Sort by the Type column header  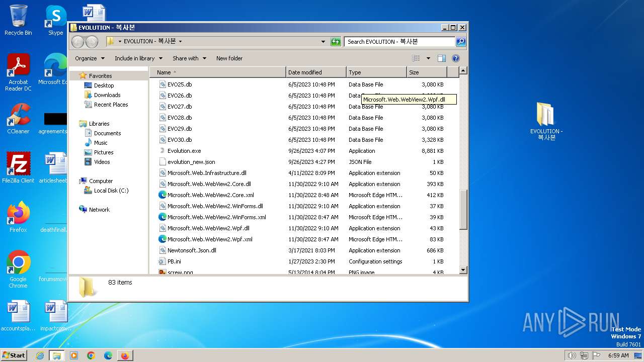point(376,72)
